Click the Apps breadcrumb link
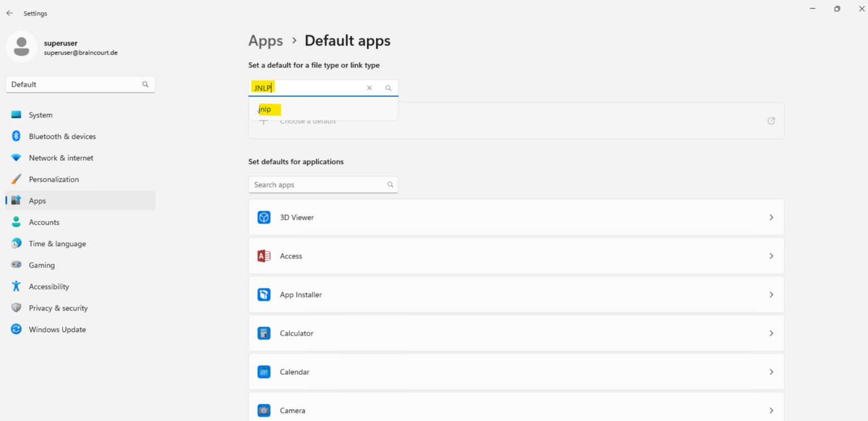868x421 pixels. 266,41
